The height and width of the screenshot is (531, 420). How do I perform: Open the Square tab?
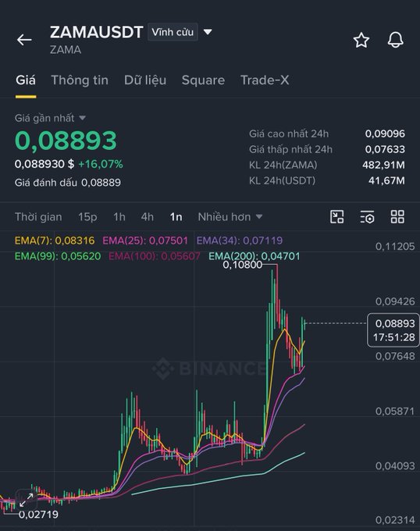pyautogui.click(x=203, y=80)
